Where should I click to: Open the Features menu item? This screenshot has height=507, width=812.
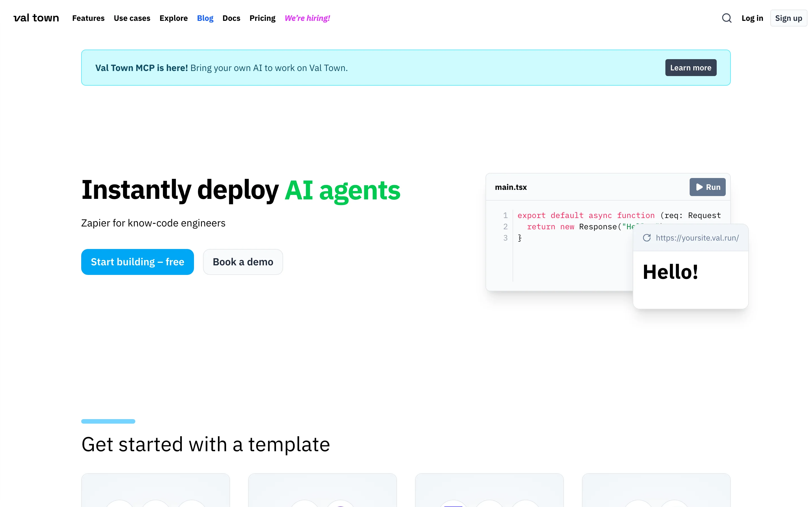point(88,18)
